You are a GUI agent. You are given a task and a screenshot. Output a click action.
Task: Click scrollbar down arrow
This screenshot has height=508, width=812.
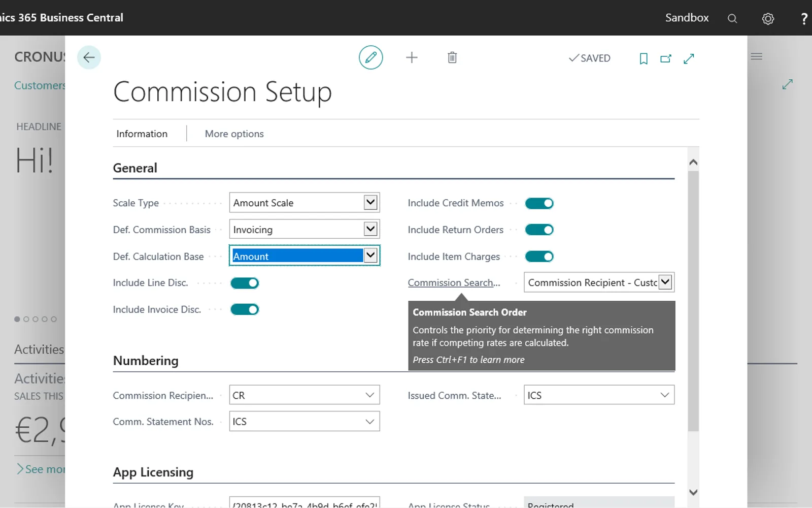point(693,492)
